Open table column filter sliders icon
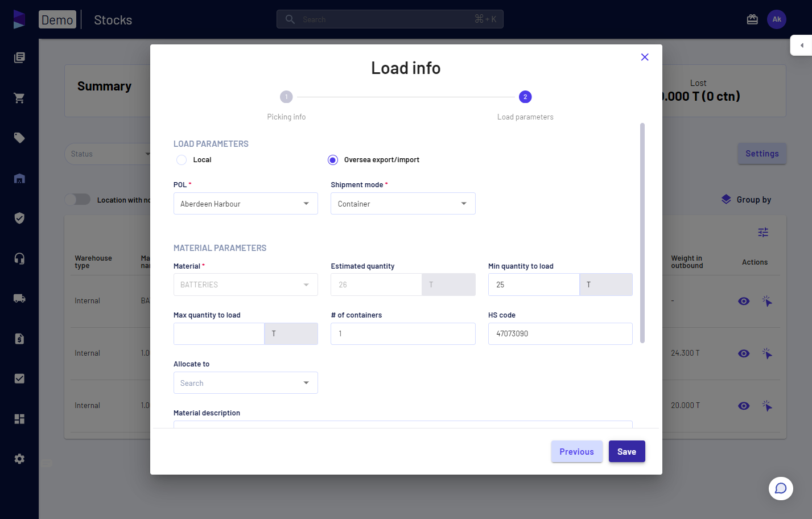The image size is (812, 519). coord(763,232)
